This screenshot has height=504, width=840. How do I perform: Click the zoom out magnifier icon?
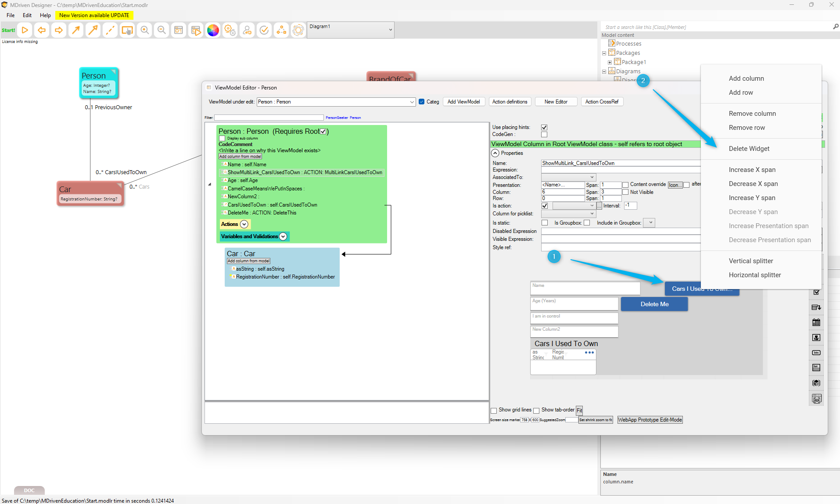(x=162, y=30)
